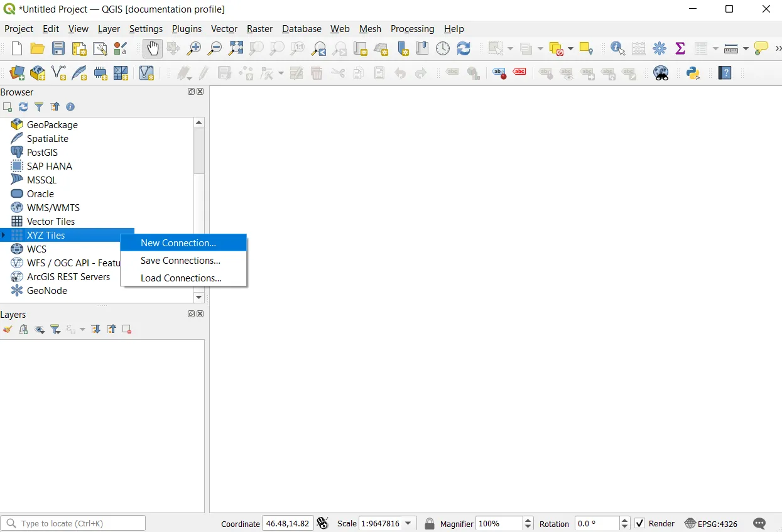
Task: Choose New Connection... from context menu
Action: (x=178, y=243)
